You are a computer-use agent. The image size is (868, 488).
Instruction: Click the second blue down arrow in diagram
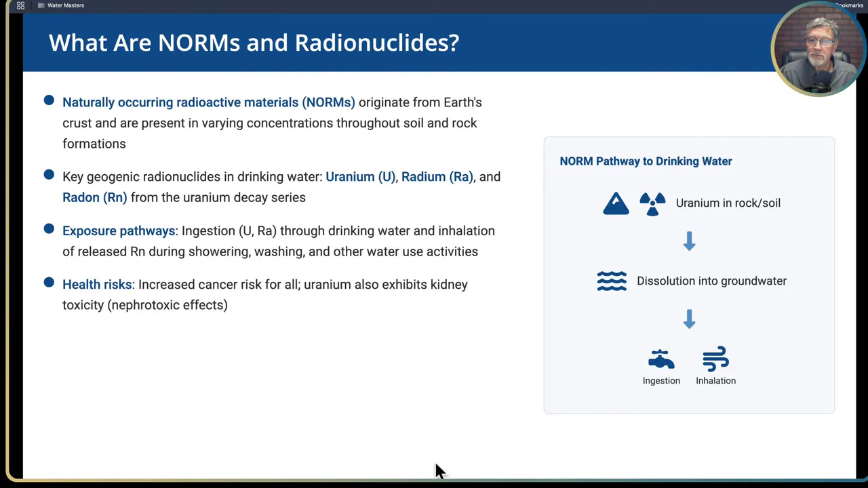(689, 319)
